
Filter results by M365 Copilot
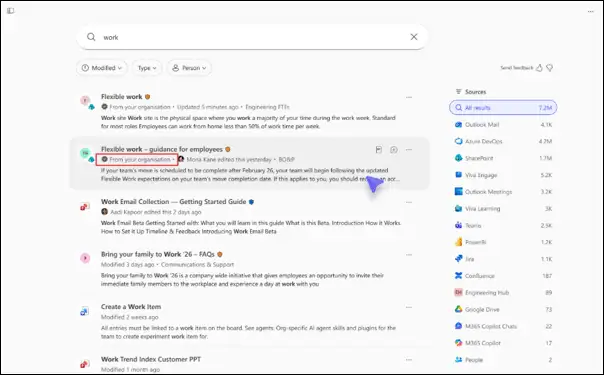pyautogui.click(x=503, y=343)
